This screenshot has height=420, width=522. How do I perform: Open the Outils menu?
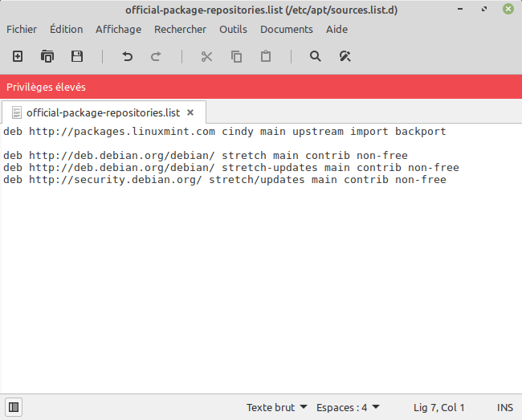pos(233,29)
